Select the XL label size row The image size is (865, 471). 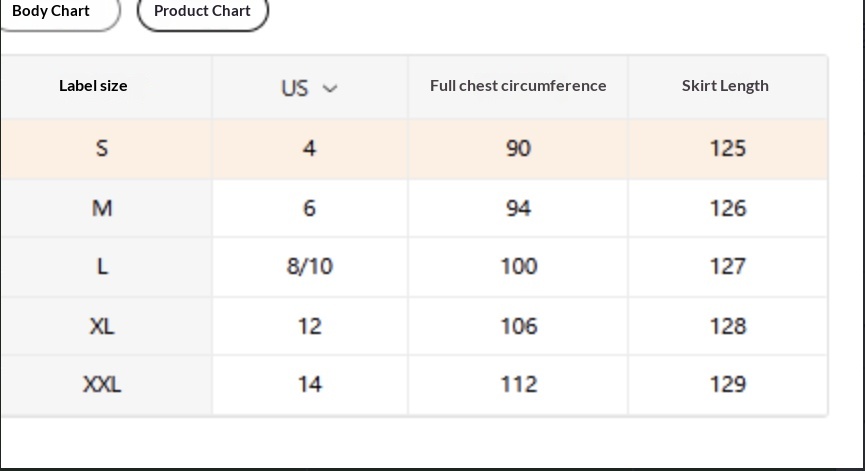click(102, 326)
